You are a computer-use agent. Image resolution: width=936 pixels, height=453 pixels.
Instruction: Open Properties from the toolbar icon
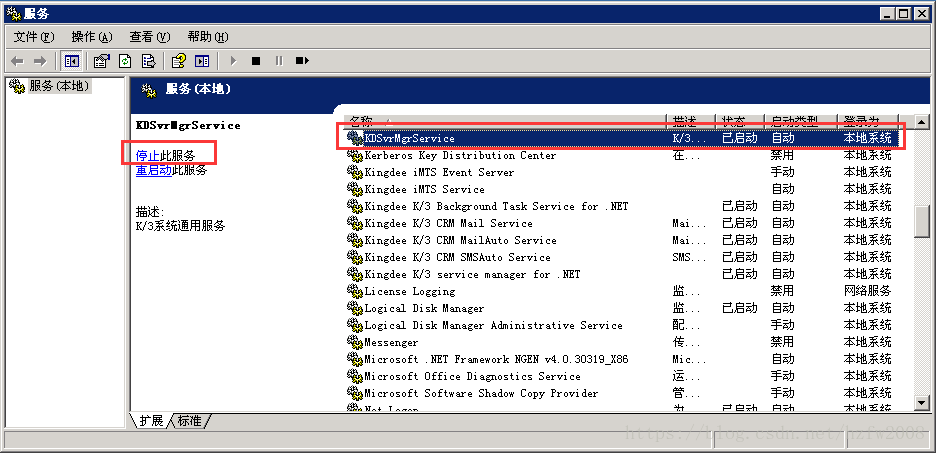point(102,61)
